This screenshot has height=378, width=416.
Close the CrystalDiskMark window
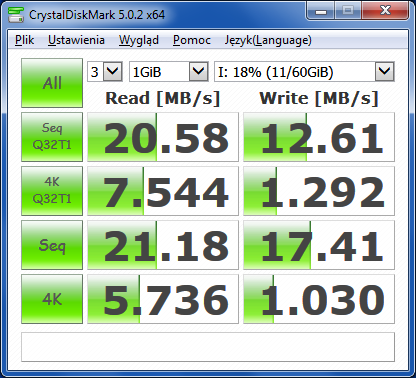coord(385,11)
